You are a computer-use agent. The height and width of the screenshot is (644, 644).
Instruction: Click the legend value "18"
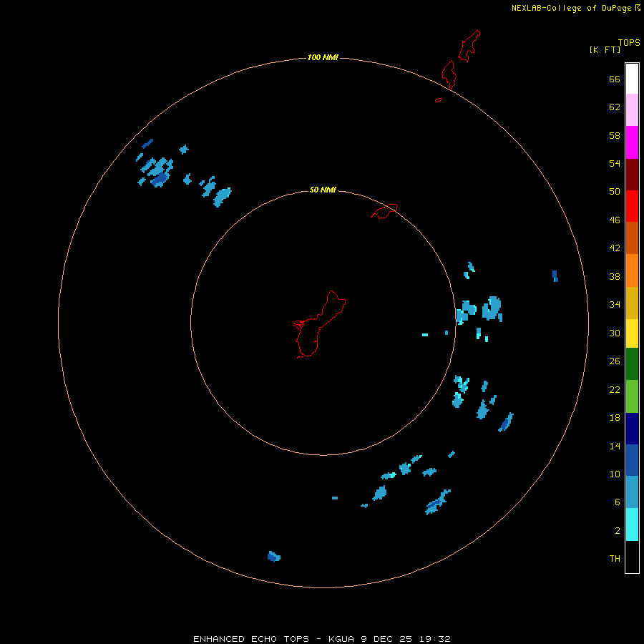point(615,418)
